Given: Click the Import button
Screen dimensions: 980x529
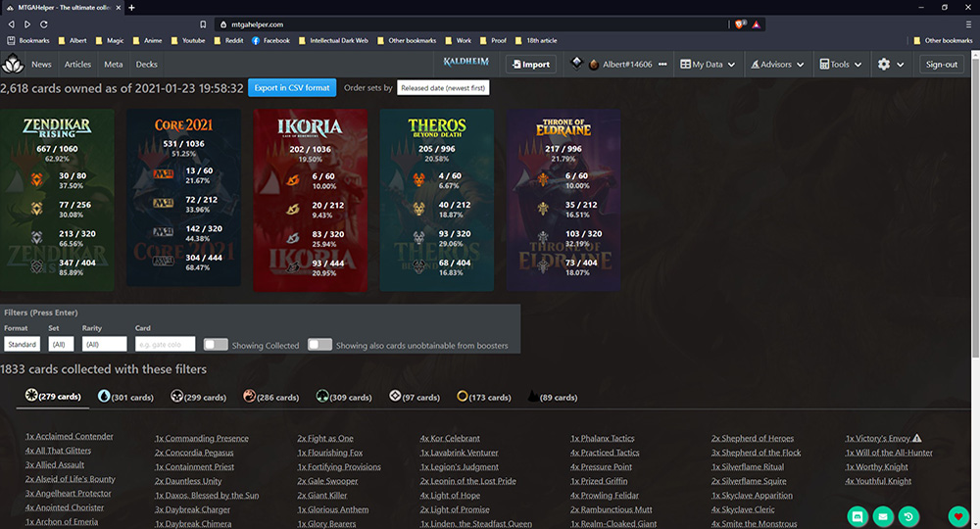Looking at the screenshot, I should [530, 64].
